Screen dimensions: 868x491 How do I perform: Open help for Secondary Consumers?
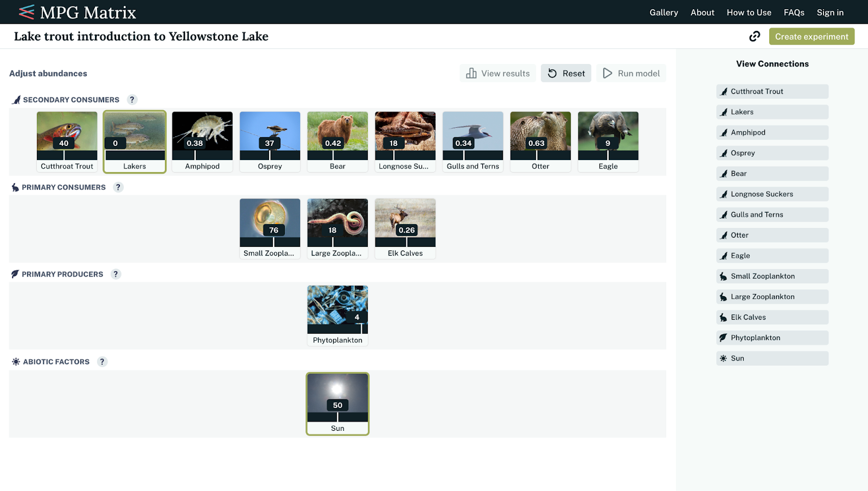(132, 100)
